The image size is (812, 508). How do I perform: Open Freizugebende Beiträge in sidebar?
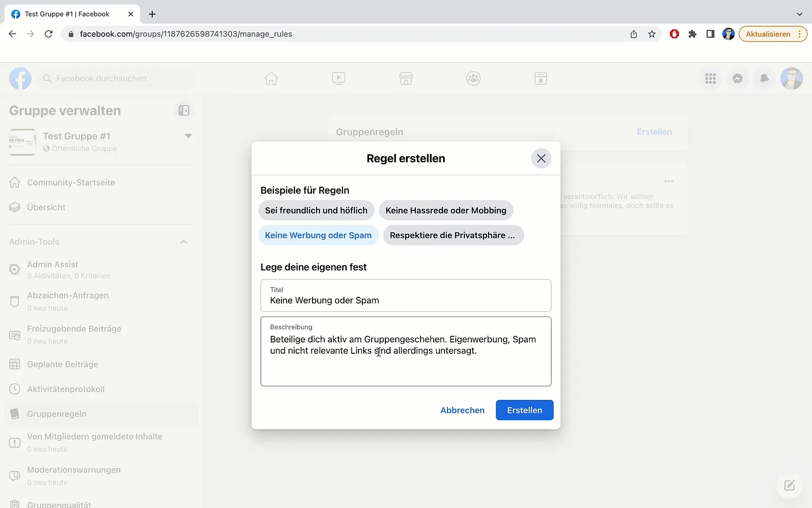pyautogui.click(x=101, y=334)
